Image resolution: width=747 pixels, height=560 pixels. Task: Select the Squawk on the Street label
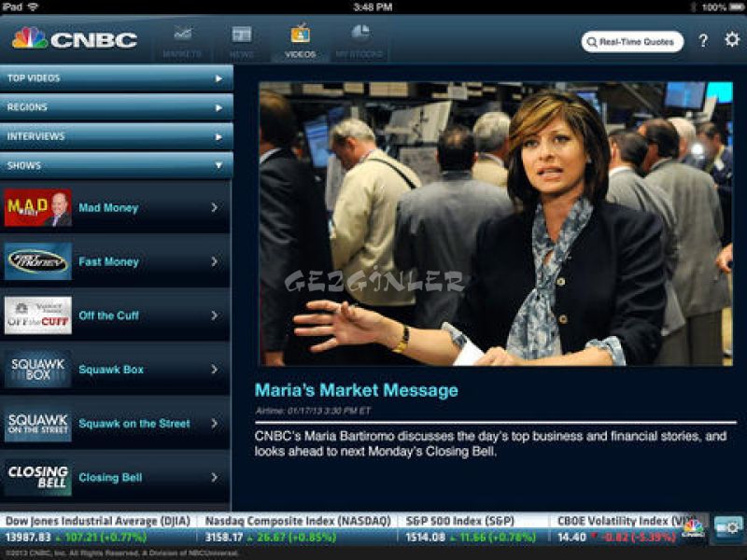pyautogui.click(x=134, y=424)
